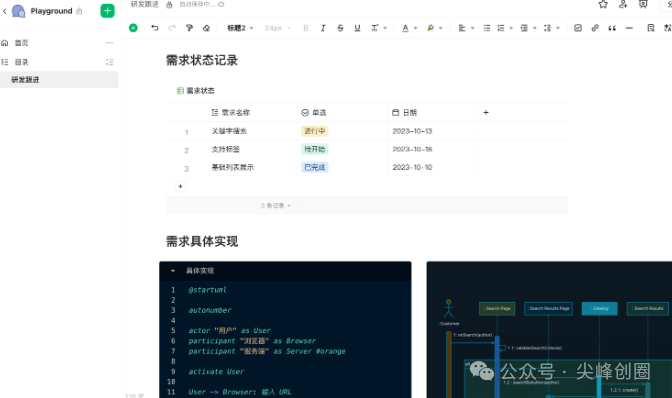Click the lock icon next to Playground

coord(79,11)
